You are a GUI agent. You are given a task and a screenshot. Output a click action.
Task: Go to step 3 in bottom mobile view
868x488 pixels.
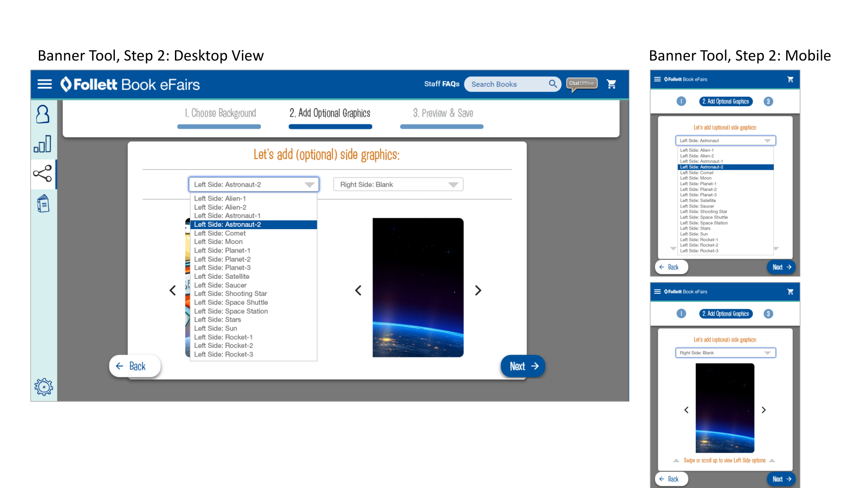click(768, 314)
